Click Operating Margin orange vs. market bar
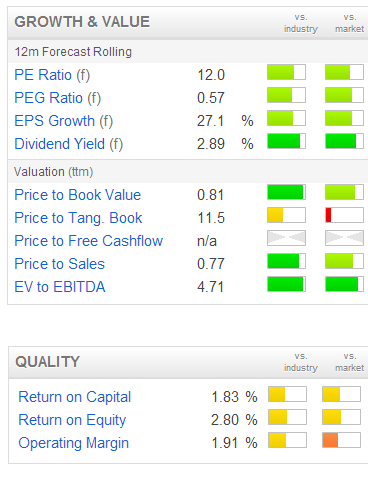 [x=341, y=440]
